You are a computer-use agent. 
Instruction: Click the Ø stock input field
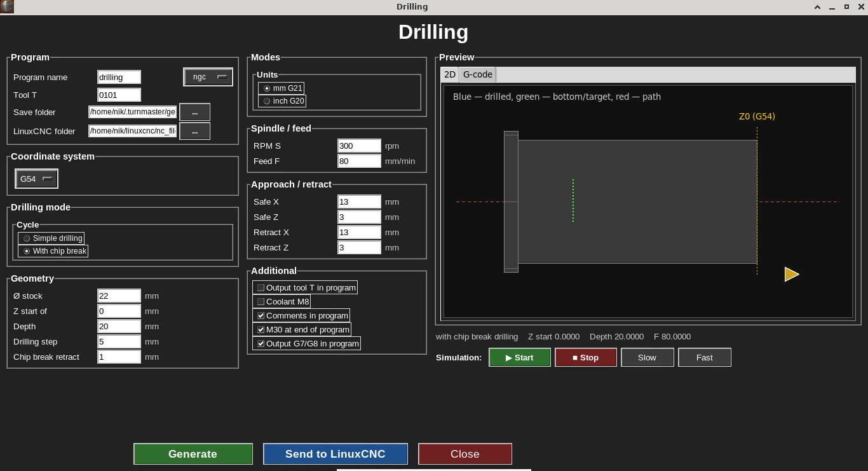click(x=119, y=296)
